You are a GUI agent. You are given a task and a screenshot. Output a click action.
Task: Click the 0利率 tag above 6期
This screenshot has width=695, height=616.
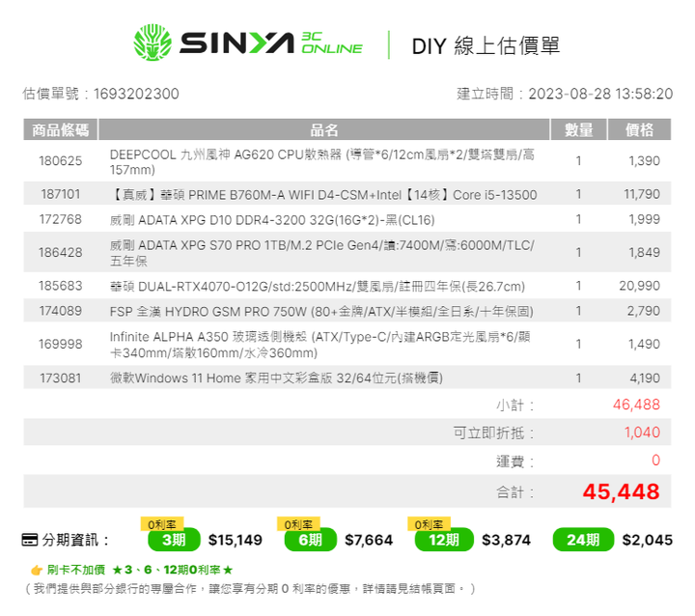(298, 524)
